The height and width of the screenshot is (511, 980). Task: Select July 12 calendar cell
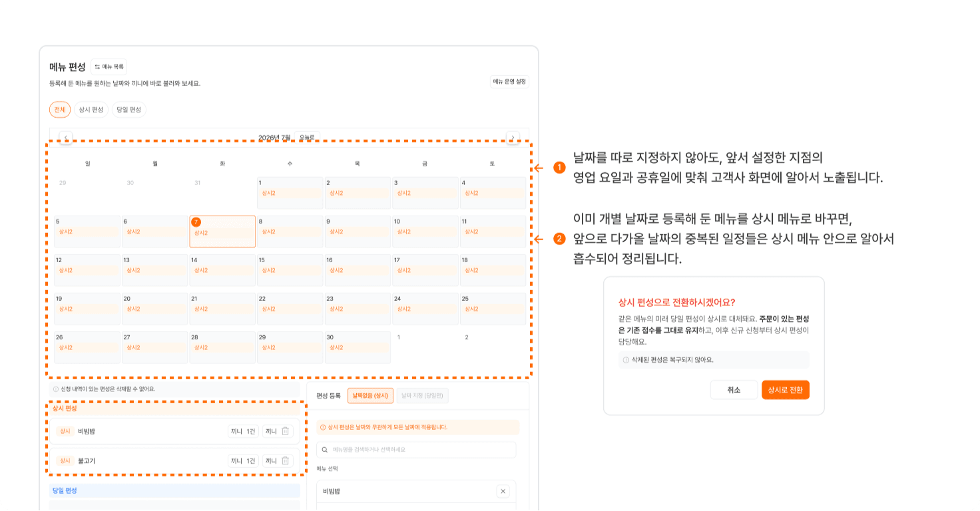point(87,270)
